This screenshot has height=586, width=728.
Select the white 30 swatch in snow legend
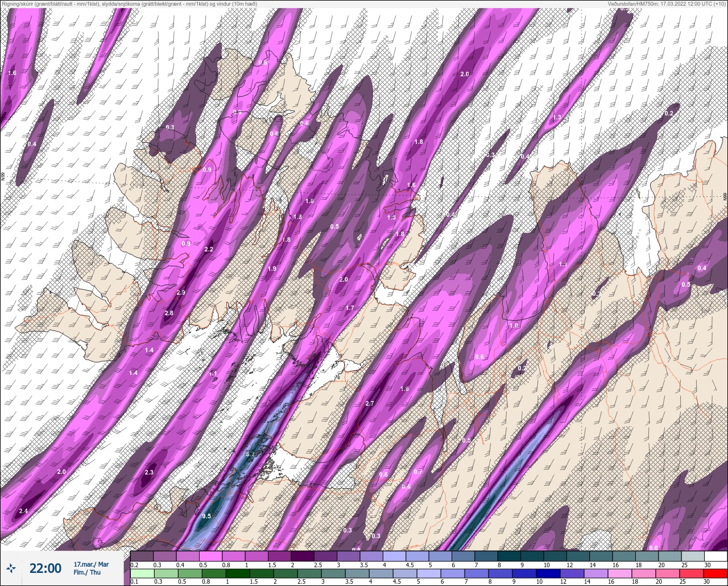click(715, 556)
